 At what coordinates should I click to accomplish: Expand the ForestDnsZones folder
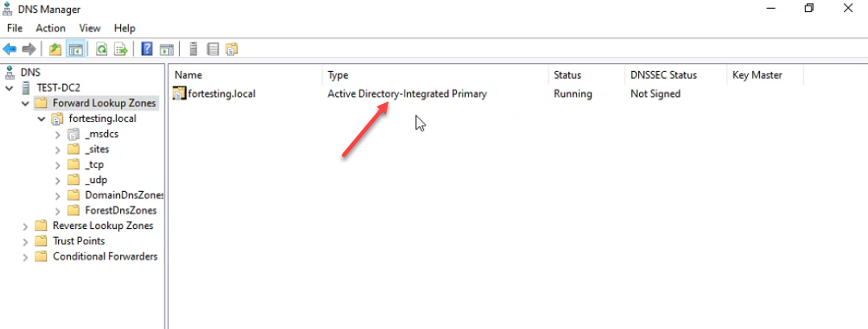[58, 210]
